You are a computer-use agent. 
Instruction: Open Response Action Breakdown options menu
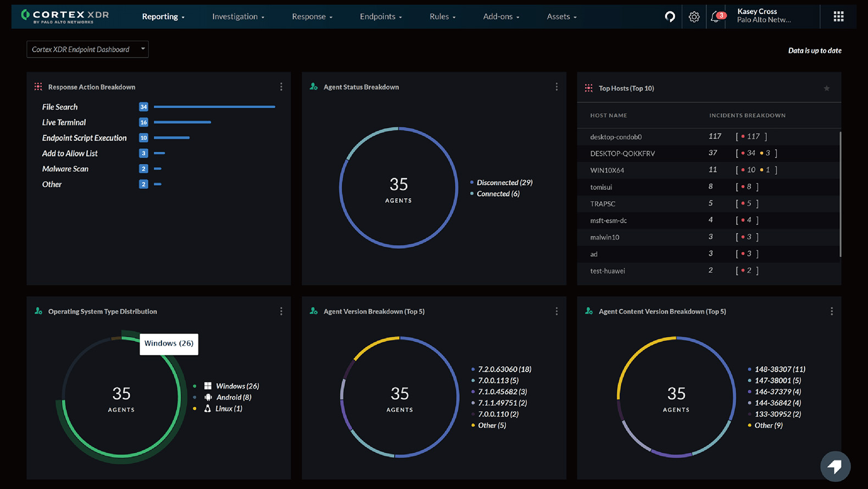(x=281, y=87)
